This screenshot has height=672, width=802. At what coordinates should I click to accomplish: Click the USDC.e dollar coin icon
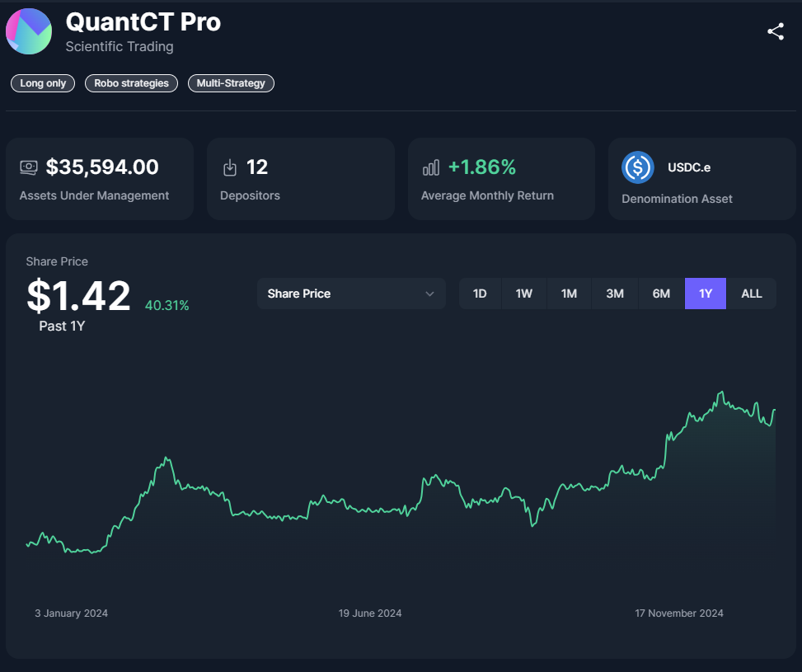637,167
